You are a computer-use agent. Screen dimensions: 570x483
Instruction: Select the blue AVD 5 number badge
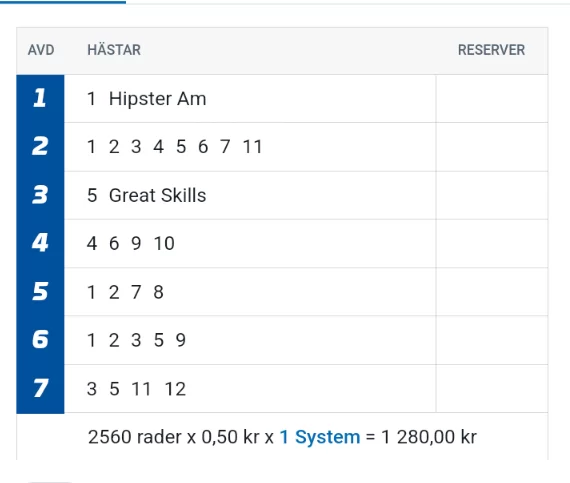click(x=40, y=292)
